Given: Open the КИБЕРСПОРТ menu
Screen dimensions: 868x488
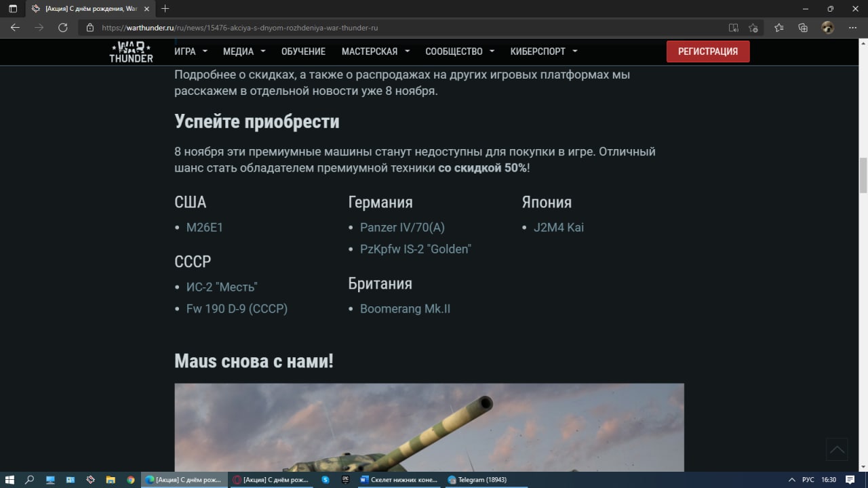Looking at the screenshot, I should pyautogui.click(x=544, y=52).
